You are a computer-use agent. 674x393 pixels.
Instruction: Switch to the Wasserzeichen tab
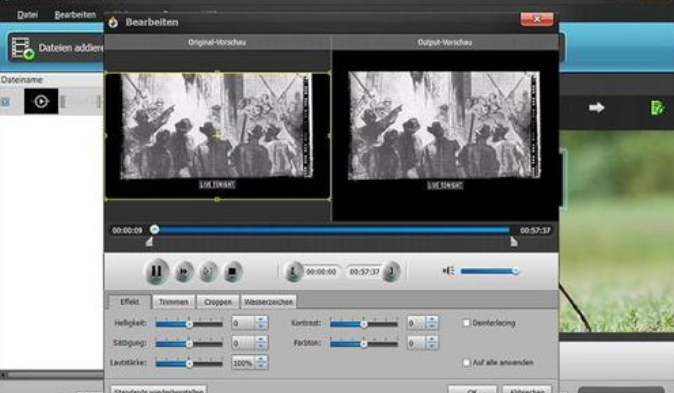coord(269,302)
